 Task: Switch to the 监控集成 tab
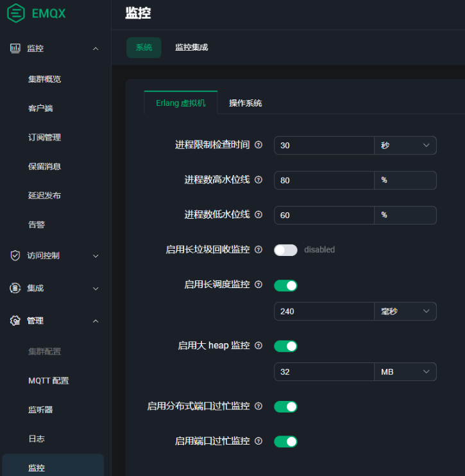[x=191, y=47]
